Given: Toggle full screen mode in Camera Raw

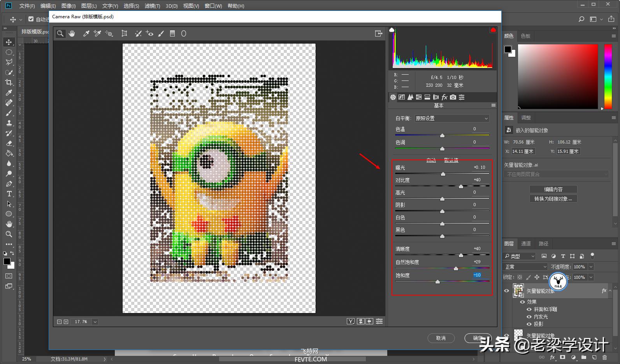Looking at the screenshot, I should pos(378,33).
